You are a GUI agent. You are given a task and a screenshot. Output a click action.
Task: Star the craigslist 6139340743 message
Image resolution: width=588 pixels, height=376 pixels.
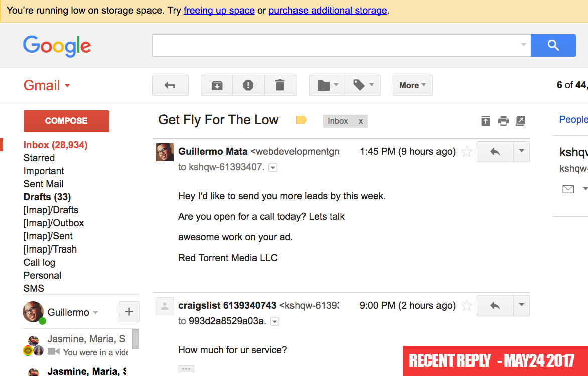[x=466, y=305]
